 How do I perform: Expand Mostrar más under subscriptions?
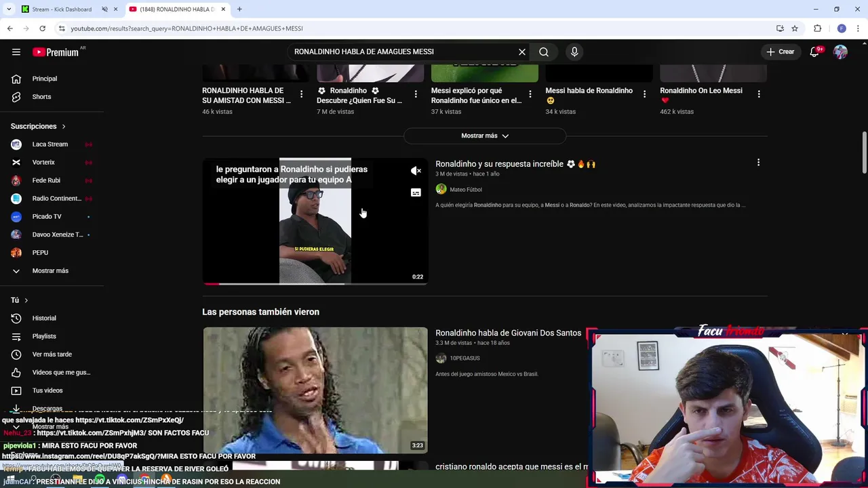(x=52, y=270)
